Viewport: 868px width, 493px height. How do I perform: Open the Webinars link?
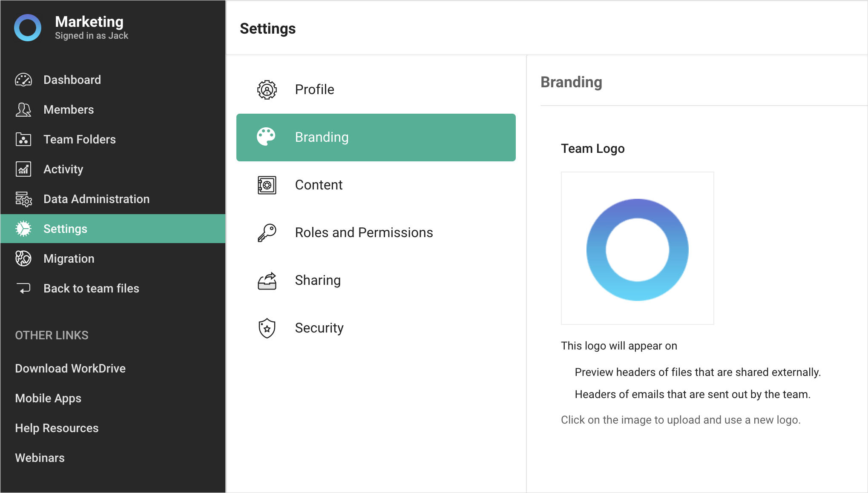[40, 458]
